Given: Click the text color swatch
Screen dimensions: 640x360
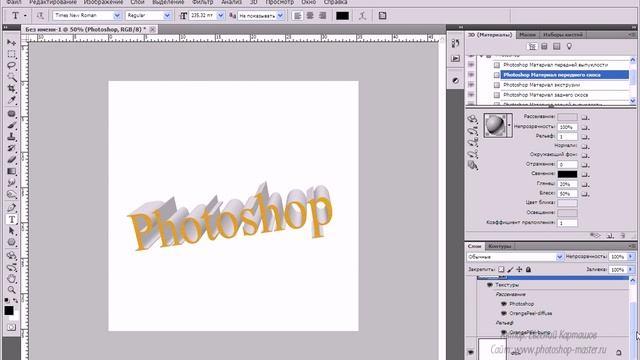Looking at the screenshot, I should click(342, 16).
